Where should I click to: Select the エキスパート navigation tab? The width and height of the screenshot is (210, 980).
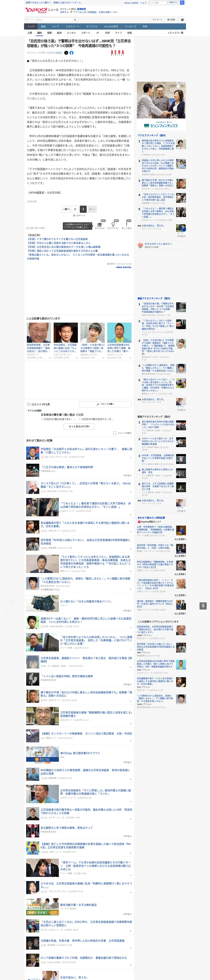tap(72, 27)
